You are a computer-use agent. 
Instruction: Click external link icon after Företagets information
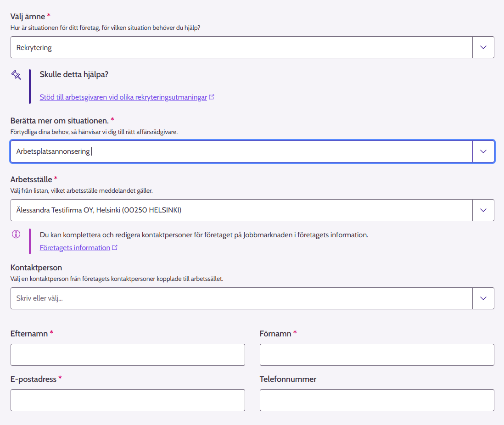(115, 247)
